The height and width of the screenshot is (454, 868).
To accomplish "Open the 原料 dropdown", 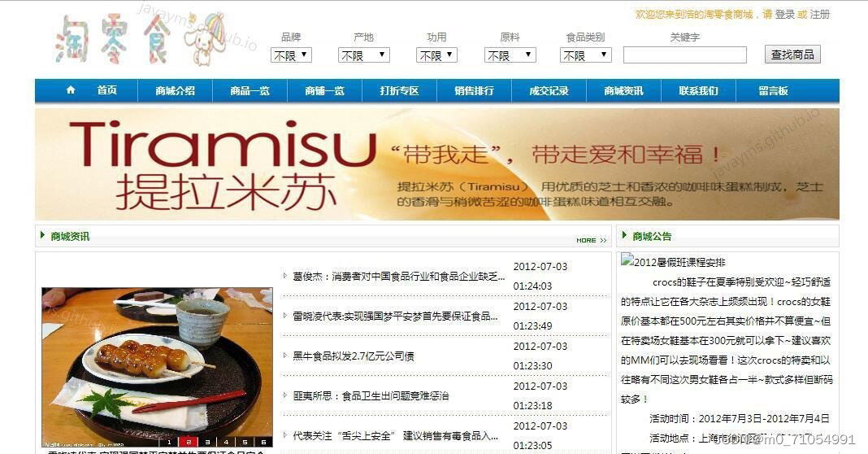I will (510, 55).
